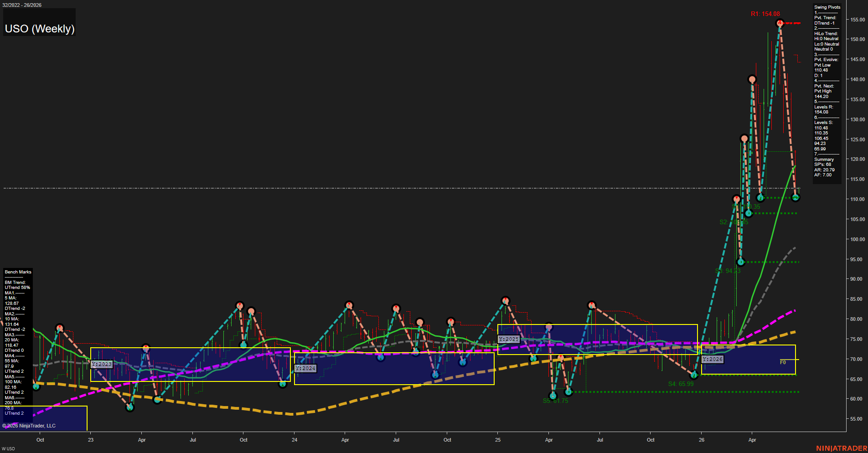Click the 131.64 moving average value

11,324
